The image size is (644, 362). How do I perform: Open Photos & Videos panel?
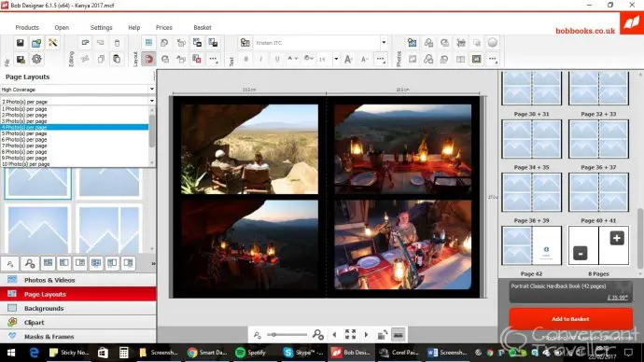click(x=78, y=280)
